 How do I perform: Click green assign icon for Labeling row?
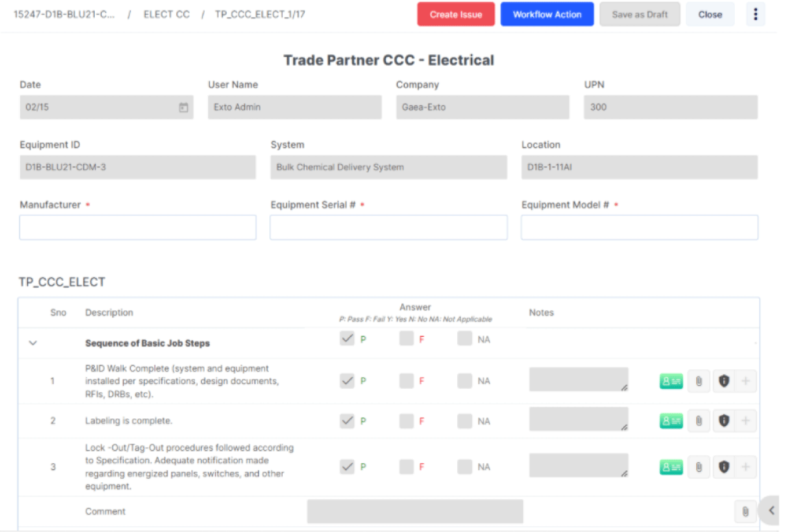pyautogui.click(x=671, y=421)
